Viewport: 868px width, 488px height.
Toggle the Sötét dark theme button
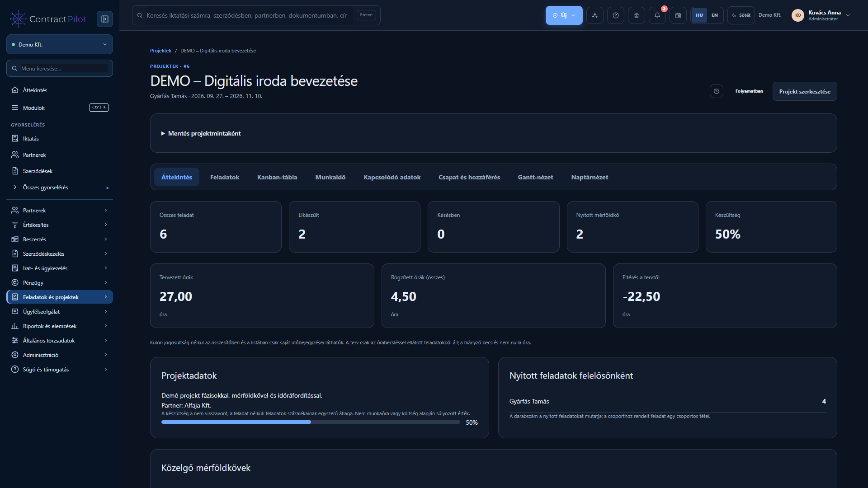[x=741, y=15]
